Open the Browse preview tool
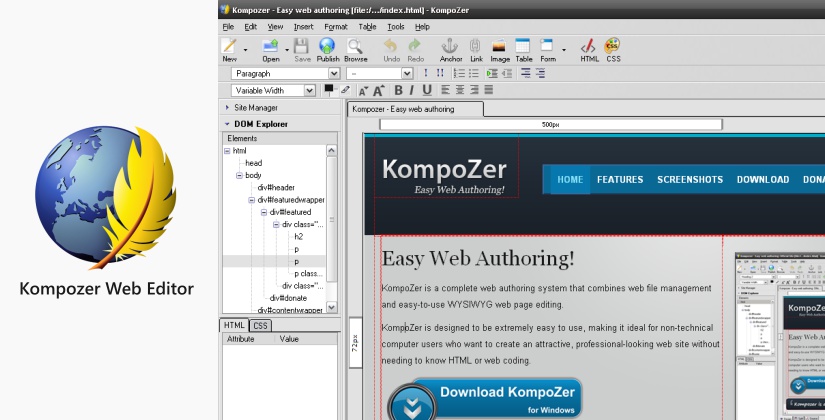 [356, 49]
